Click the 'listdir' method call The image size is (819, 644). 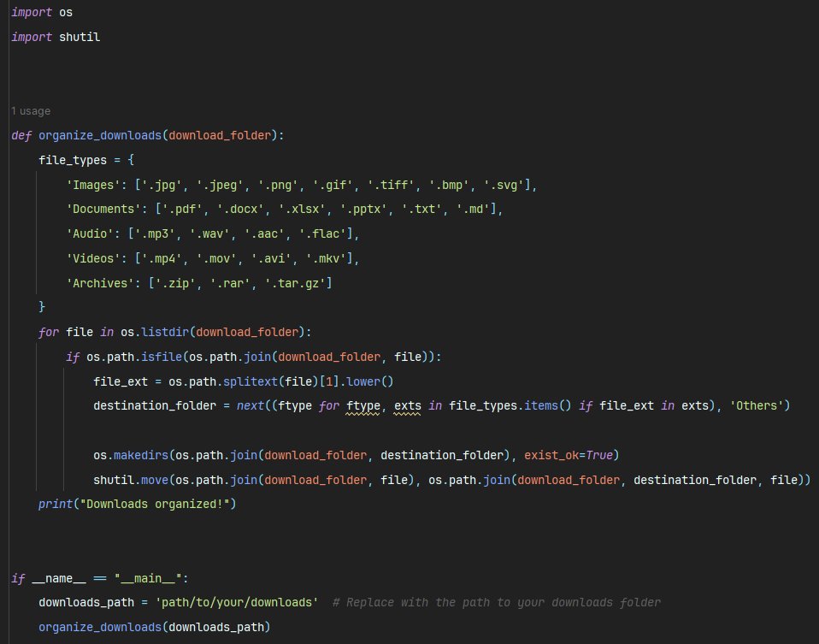165,333
